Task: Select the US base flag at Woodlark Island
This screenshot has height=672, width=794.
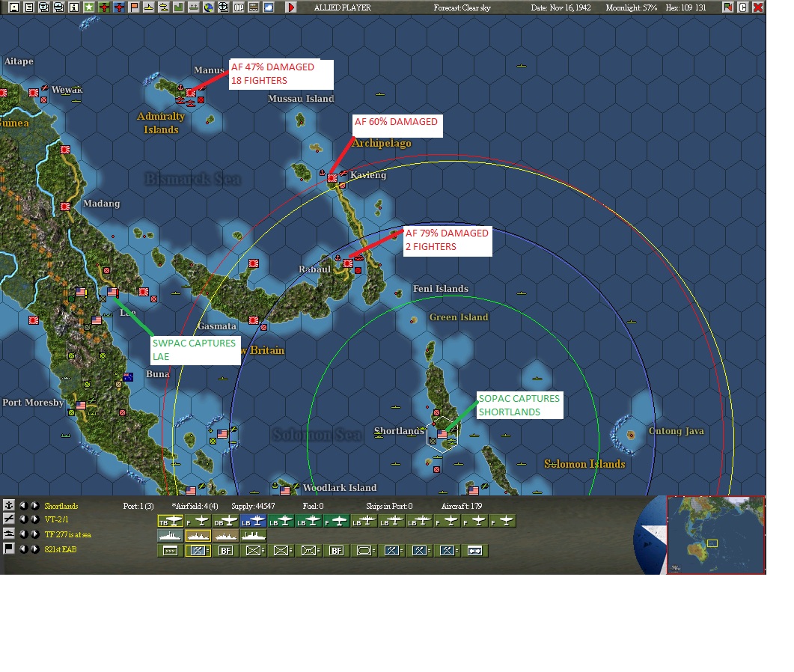Action: click(x=285, y=490)
